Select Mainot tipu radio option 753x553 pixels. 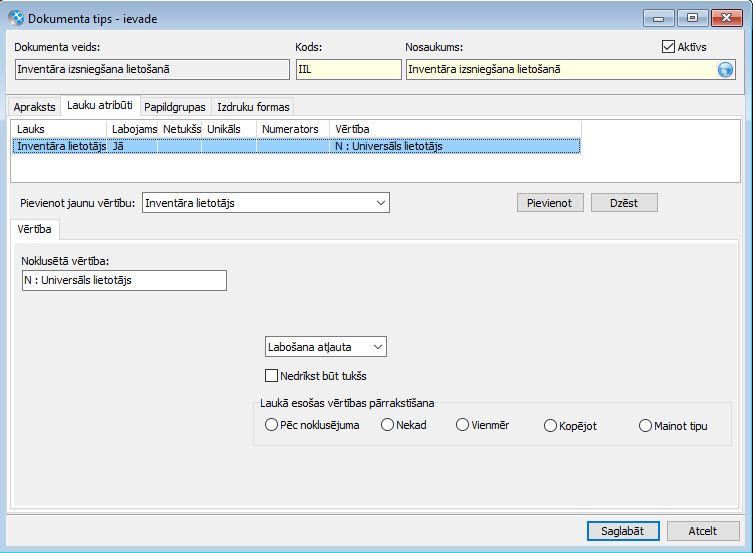645,426
